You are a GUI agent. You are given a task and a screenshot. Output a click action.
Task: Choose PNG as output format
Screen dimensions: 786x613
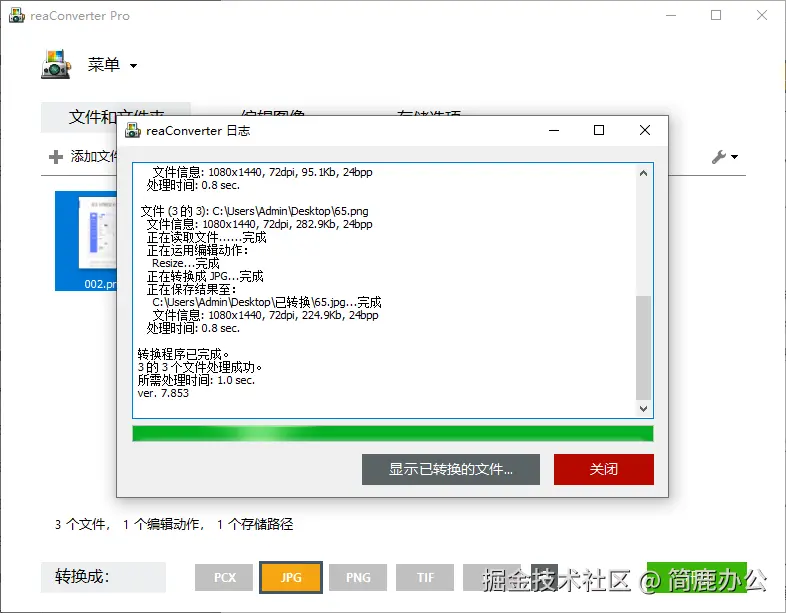pyautogui.click(x=358, y=577)
